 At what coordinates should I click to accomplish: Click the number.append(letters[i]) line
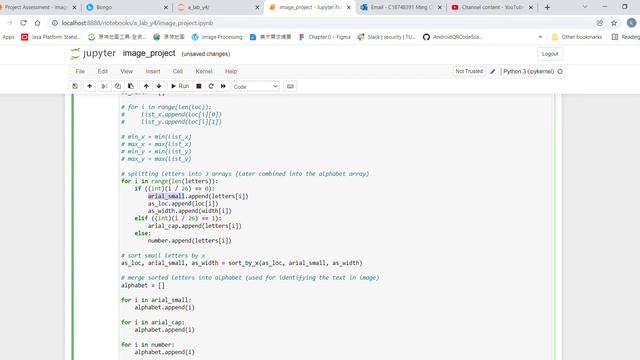coord(189,240)
